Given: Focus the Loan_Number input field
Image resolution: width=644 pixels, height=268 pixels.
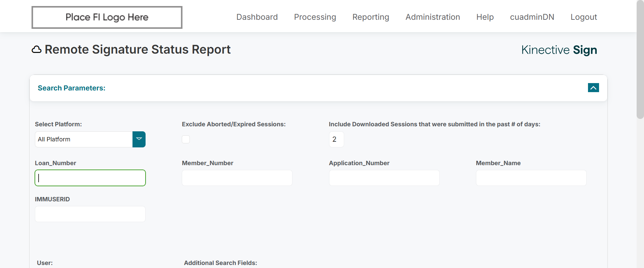Looking at the screenshot, I should pos(90,178).
